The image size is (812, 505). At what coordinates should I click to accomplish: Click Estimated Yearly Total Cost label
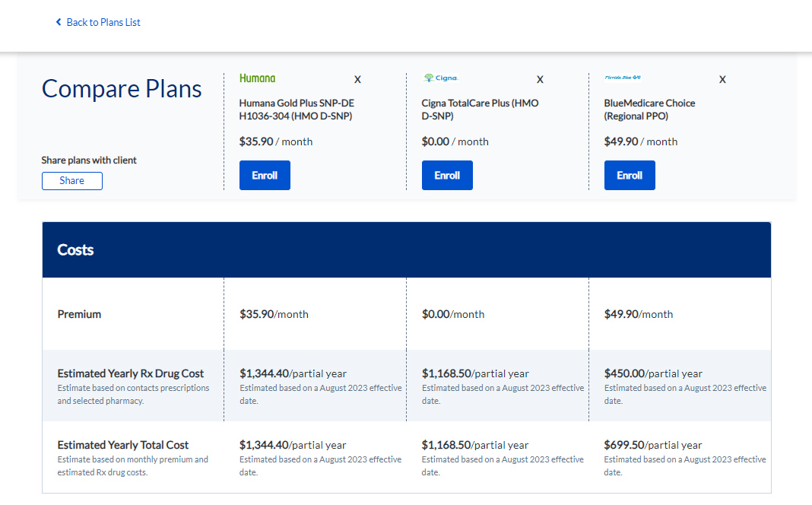122,445
